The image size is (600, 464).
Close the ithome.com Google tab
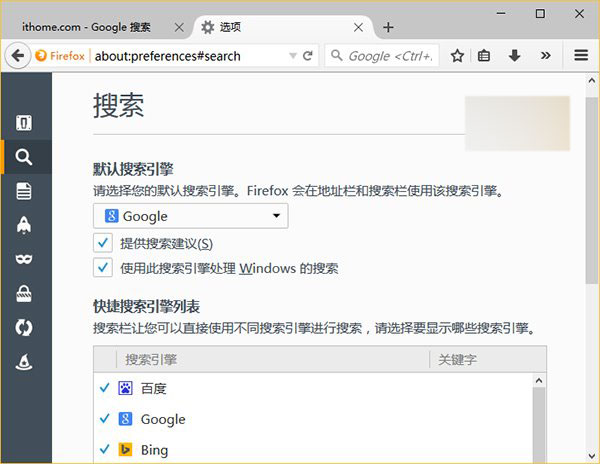179,27
